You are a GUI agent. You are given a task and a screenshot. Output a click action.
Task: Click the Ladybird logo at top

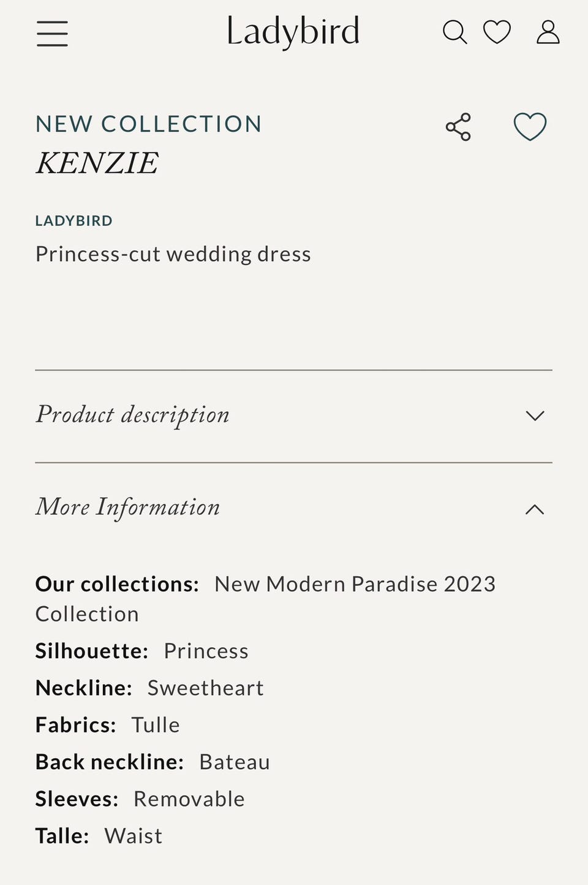(293, 32)
